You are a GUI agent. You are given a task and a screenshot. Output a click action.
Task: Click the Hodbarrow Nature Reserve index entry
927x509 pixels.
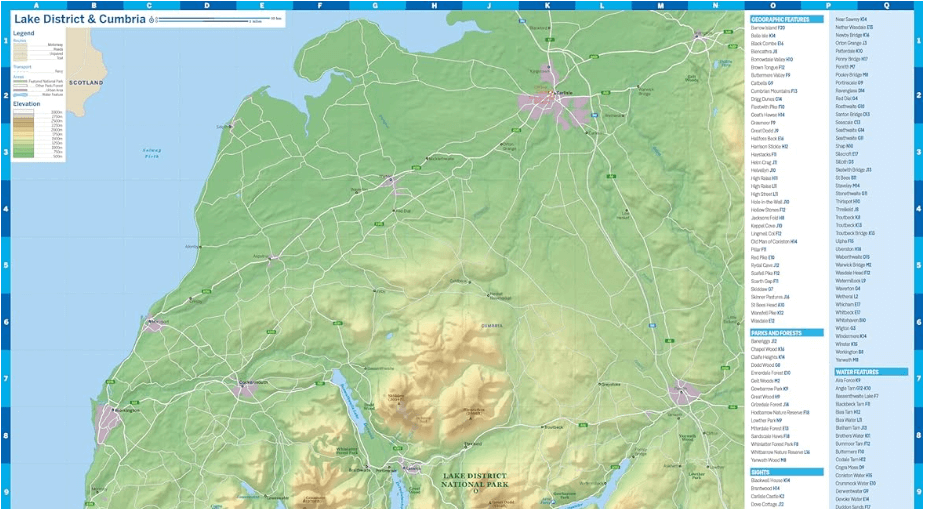coord(780,413)
